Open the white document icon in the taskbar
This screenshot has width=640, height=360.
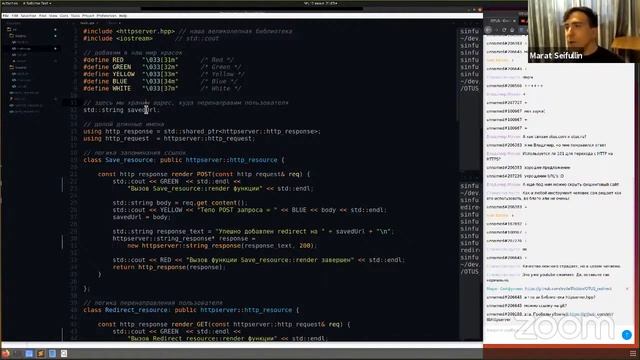pyautogui.click(x=64, y=353)
